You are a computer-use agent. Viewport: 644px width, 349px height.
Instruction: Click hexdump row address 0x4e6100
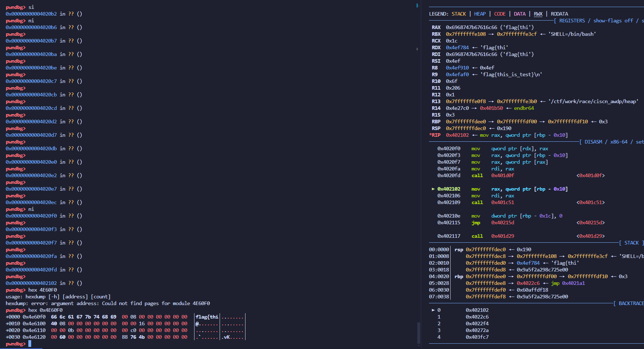point(34,323)
